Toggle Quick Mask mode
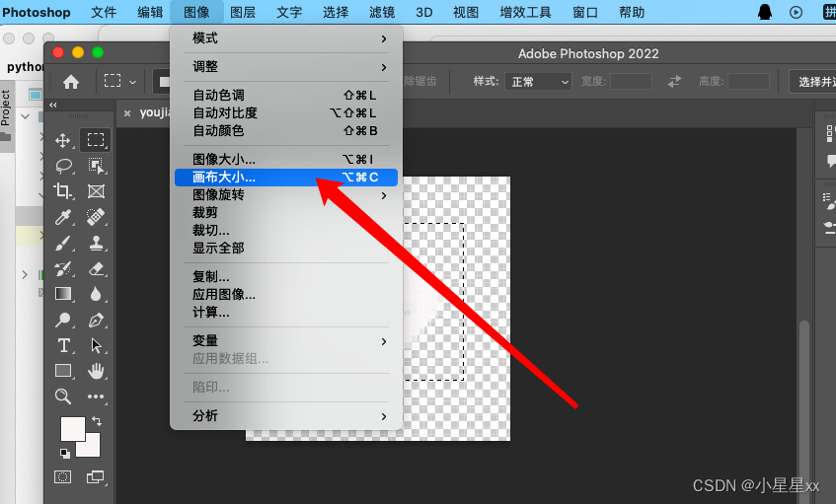 (x=62, y=476)
